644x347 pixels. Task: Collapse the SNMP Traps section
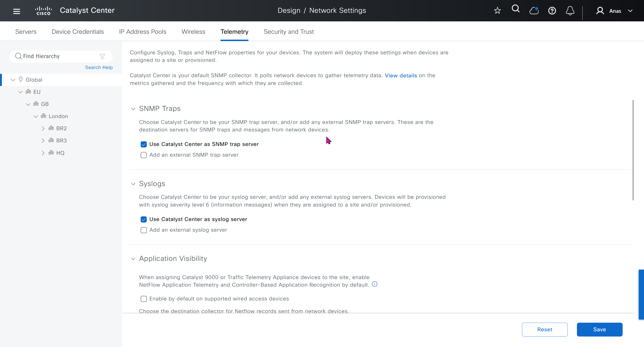click(x=133, y=109)
